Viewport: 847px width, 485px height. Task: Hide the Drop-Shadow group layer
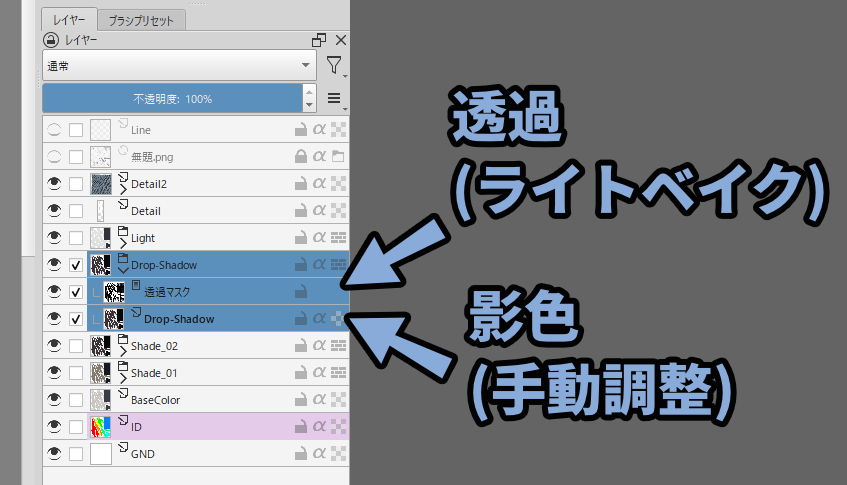54,265
